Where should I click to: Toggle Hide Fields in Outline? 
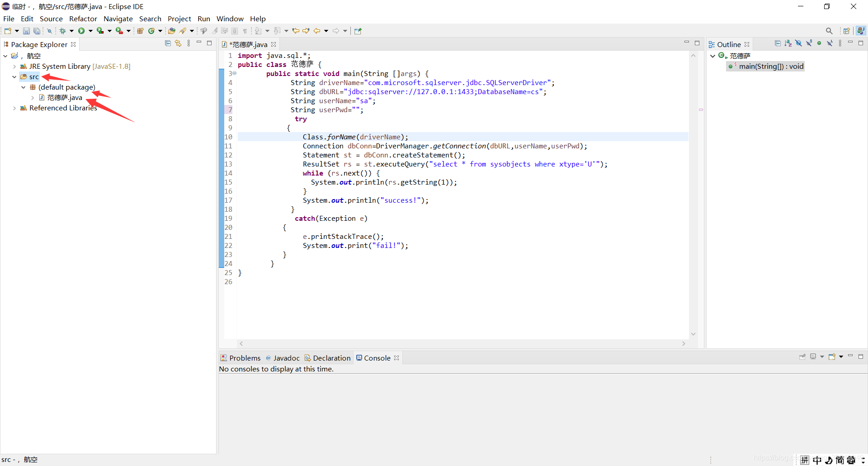click(798, 43)
